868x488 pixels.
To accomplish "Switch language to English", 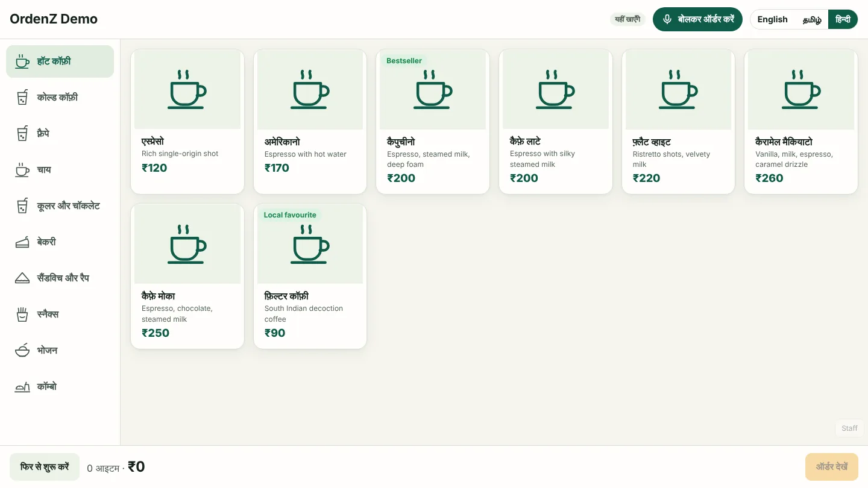I will click(x=772, y=19).
